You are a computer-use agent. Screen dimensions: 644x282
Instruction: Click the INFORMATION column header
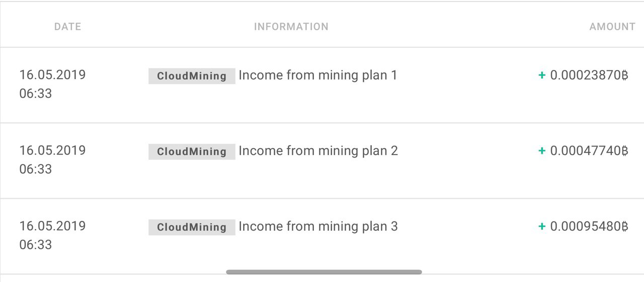pyautogui.click(x=291, y=27)
